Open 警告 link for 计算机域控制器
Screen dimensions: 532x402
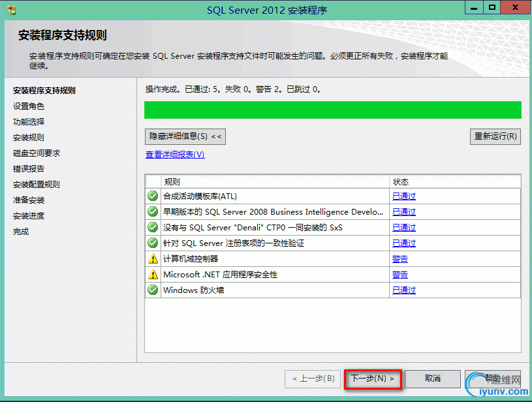point(400,259)
